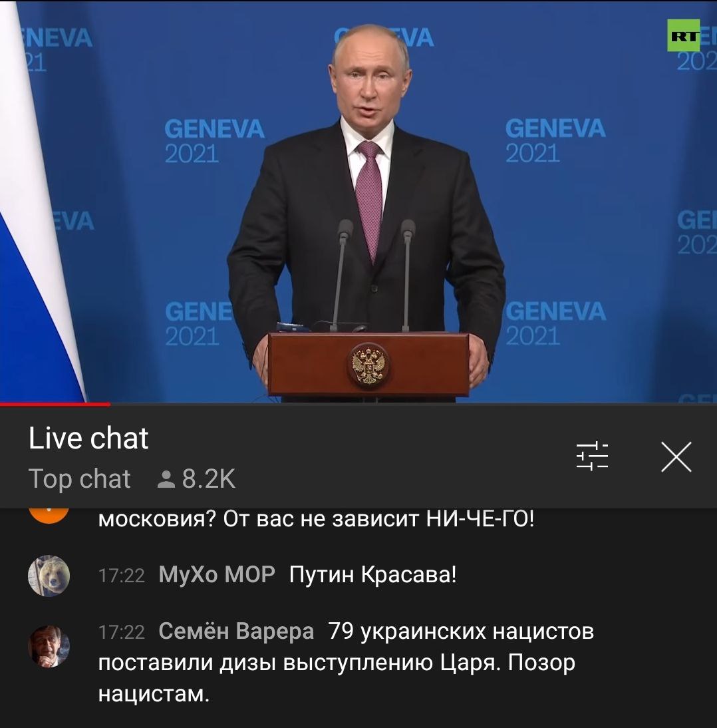Select the московия message at top
717x728 pixels.
(x=316, y=518)
